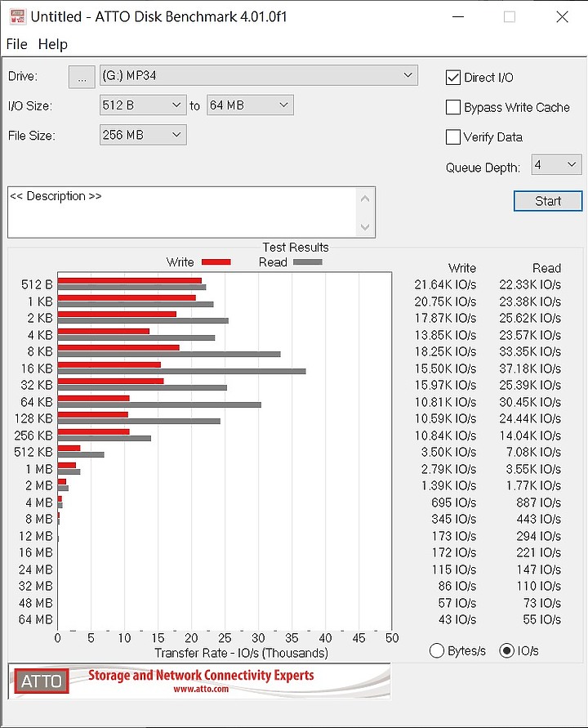The height and width of the screenshot is (728, 588).
Task: Click the 3.50K IO/s write value
Action: (448, 452)
